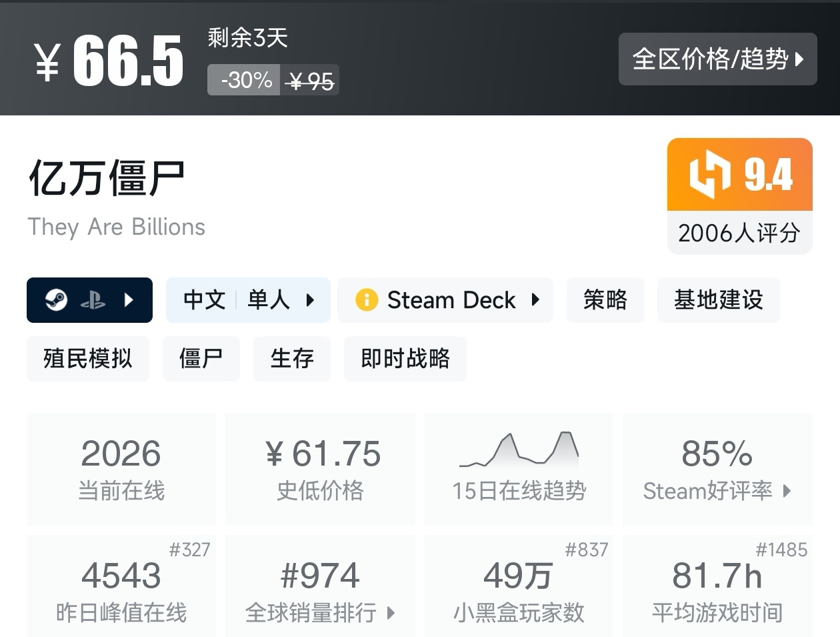This screenshot has height=637, width=840.
Task: Click the Steam platform icon
Action: 56,300
